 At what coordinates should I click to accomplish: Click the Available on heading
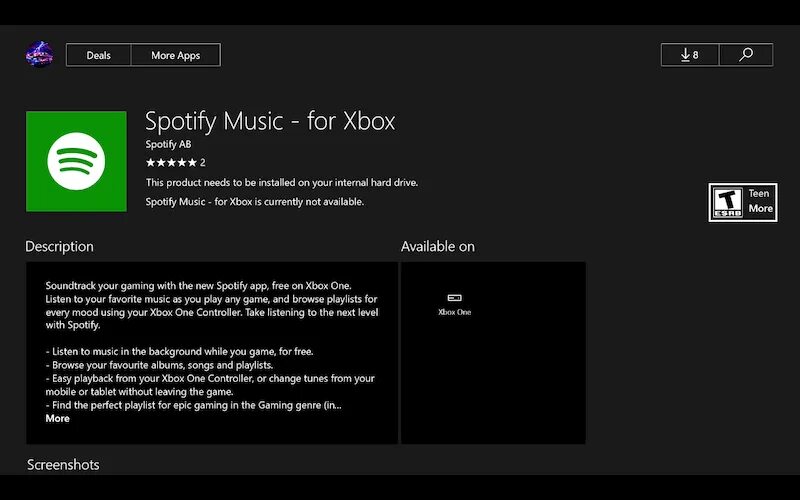(437, 246)
